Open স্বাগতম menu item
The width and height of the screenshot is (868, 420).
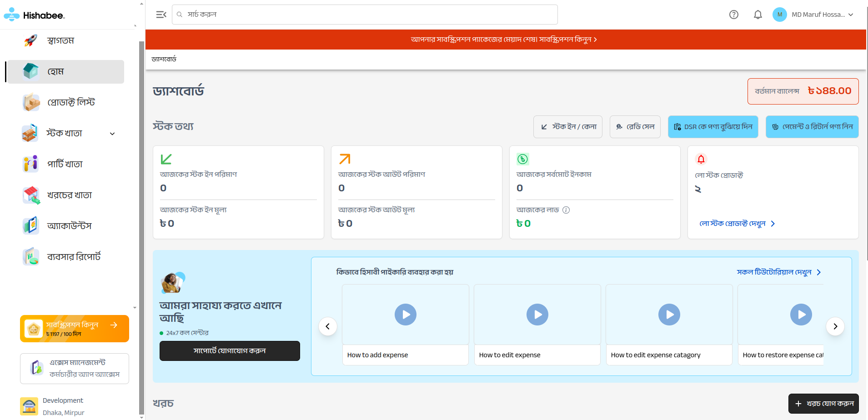(x=66, y=40)
